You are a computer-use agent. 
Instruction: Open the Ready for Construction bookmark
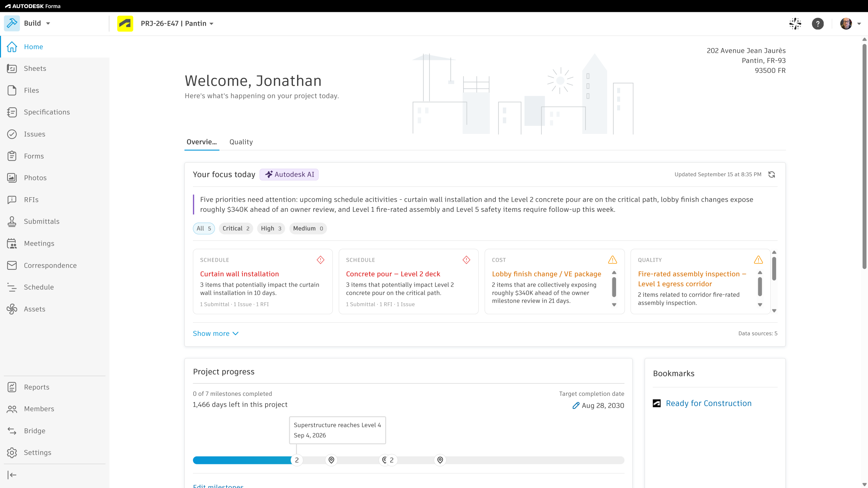click(x=709, y=403)
